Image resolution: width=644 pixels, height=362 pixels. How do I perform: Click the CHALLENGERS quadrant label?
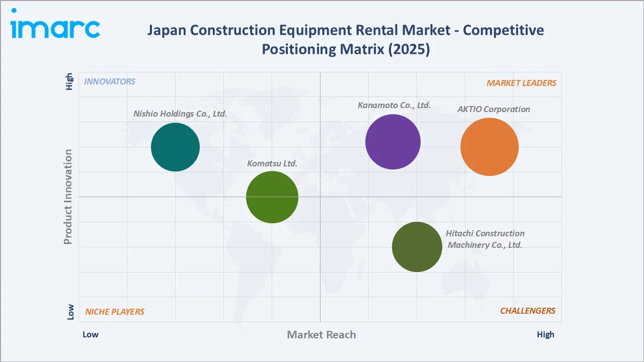pyautogui.click(x=528, y=311)
